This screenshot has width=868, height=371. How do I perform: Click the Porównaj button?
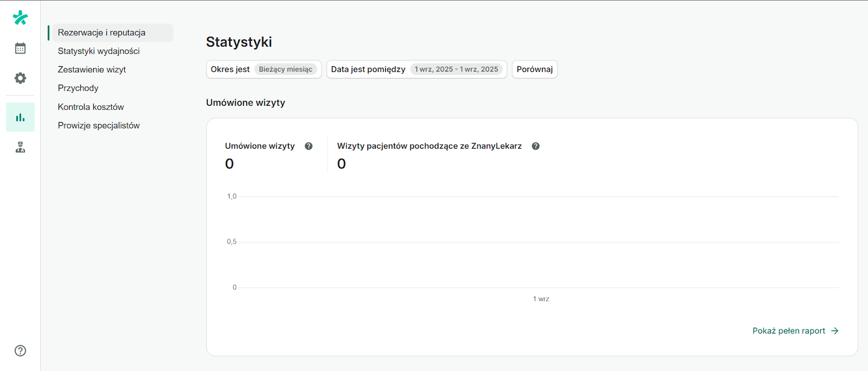[534, 69]
